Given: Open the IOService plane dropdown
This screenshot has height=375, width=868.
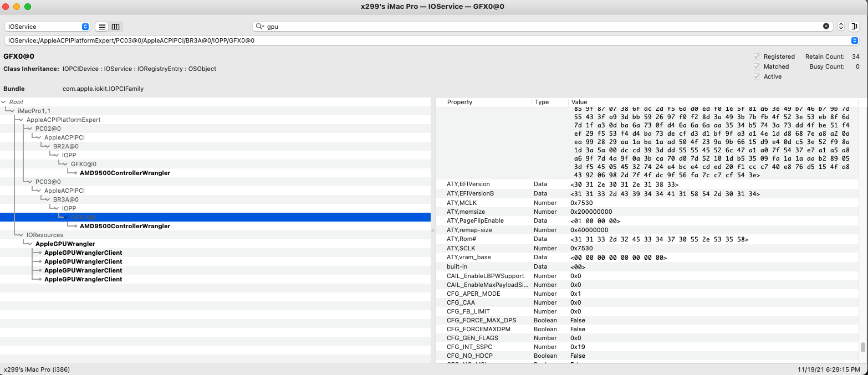Looking at the screenshot, I should tap(47, 27).
